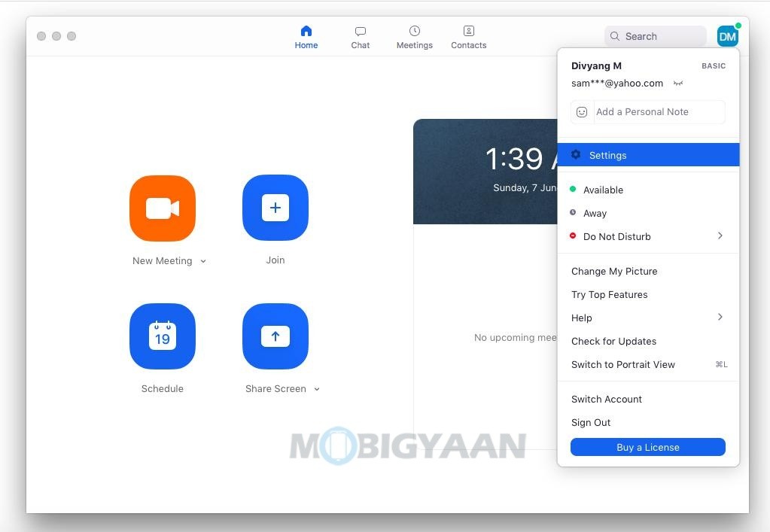770x532 pixels.
Task: Click the Share Screen arrow icon
Action: (275, 336)
